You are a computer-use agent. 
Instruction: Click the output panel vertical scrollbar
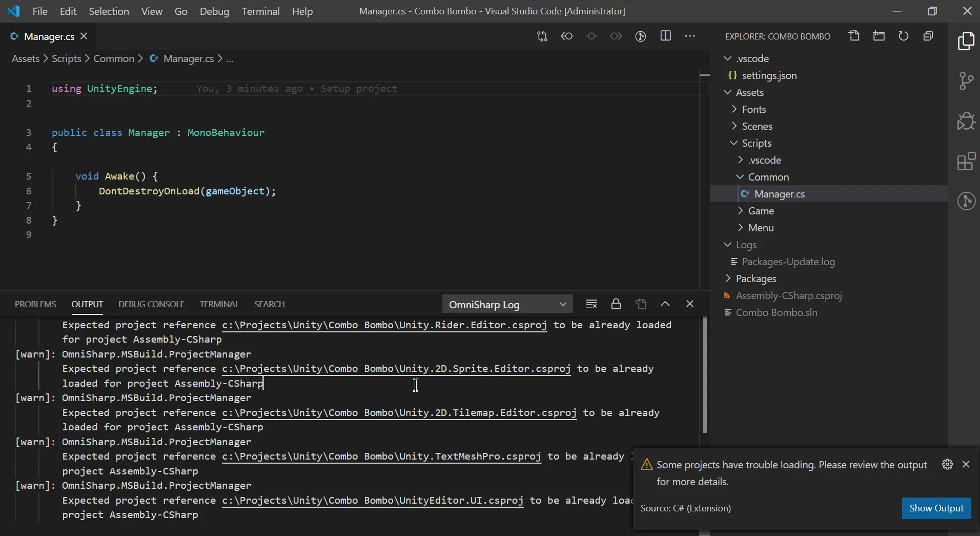704,374
